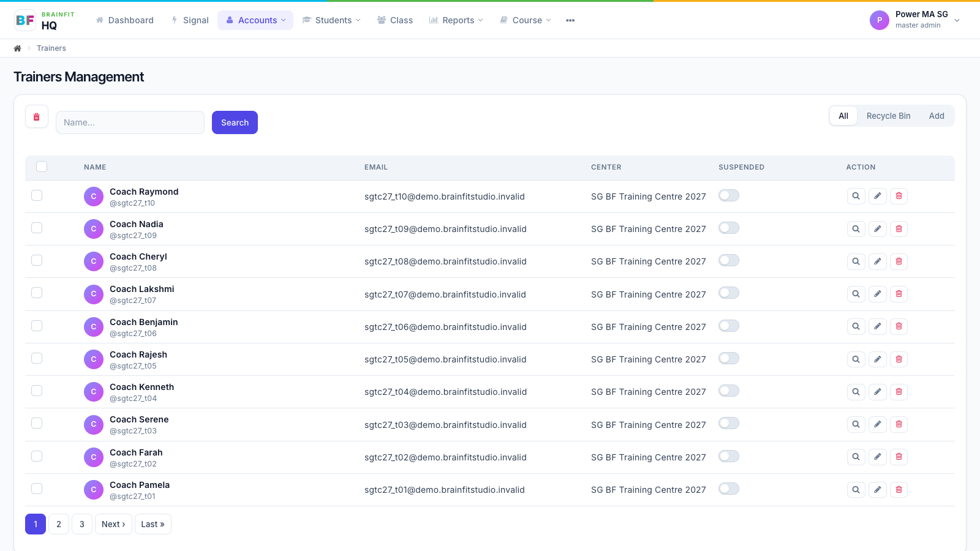
Task: Edit Coach Benjamin via pencil icon
Action: (878, 326)
